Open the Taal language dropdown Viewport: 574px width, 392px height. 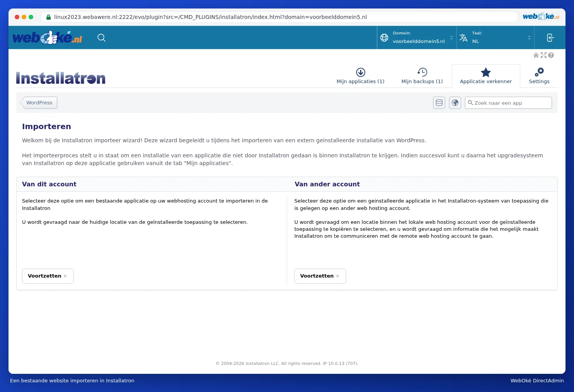[495, 37]
